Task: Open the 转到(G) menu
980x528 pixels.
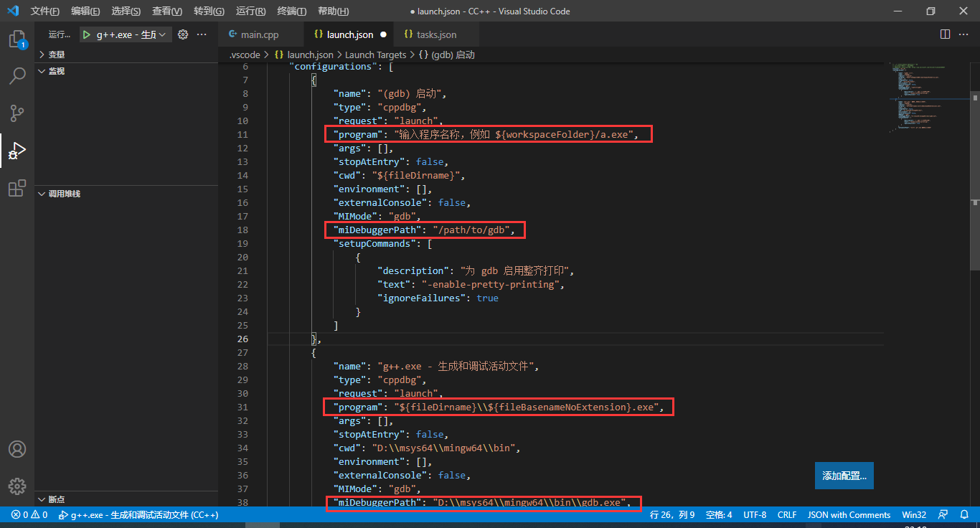Action: click(x=209, y=11)
